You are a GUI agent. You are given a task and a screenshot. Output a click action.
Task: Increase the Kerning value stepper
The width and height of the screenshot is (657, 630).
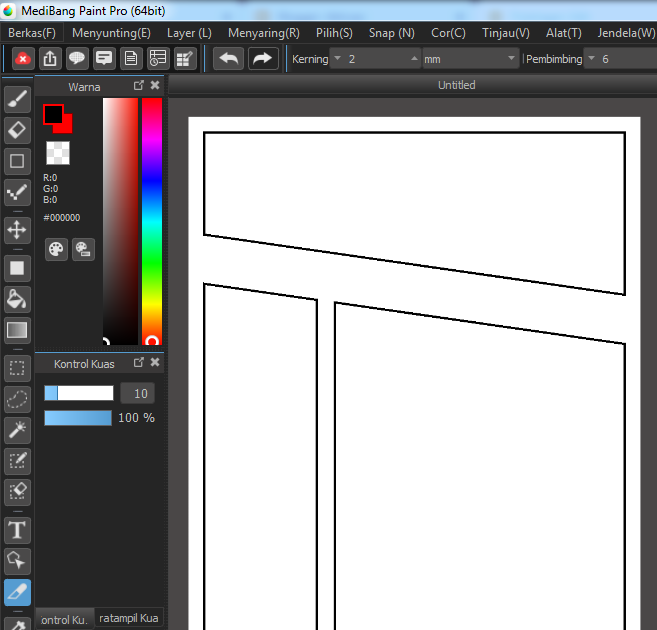[414, 59]
